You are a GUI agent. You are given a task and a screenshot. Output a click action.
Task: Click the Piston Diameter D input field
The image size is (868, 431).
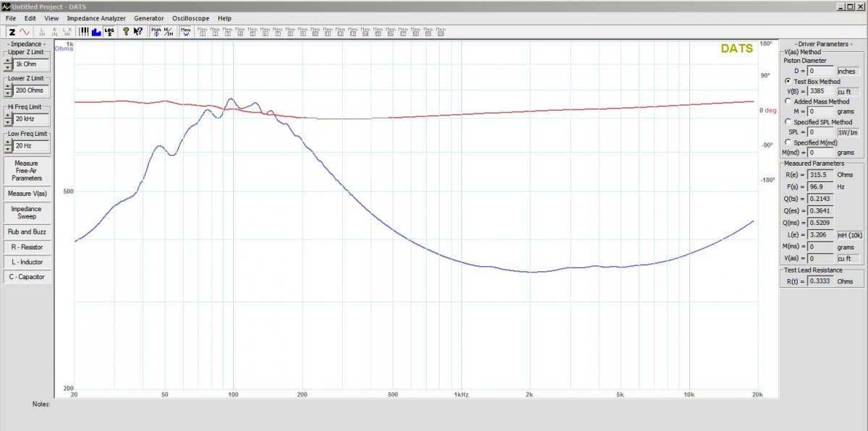(x=821, y=72)
